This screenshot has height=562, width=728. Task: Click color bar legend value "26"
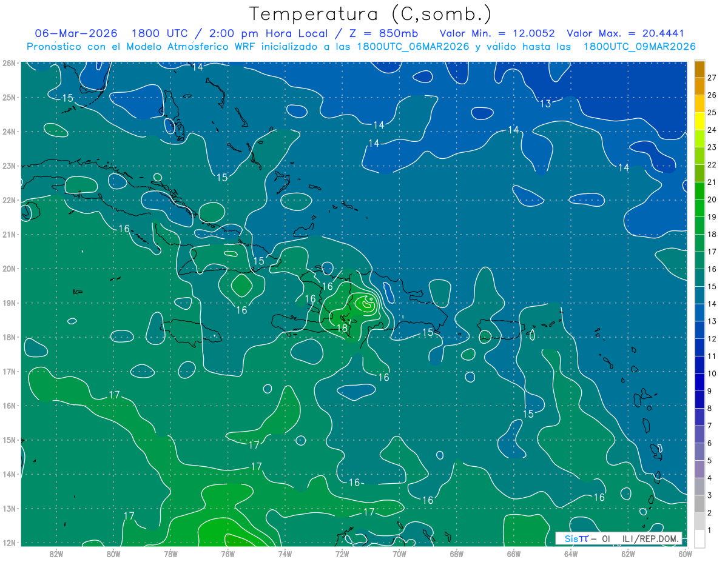tap(712, 95)
